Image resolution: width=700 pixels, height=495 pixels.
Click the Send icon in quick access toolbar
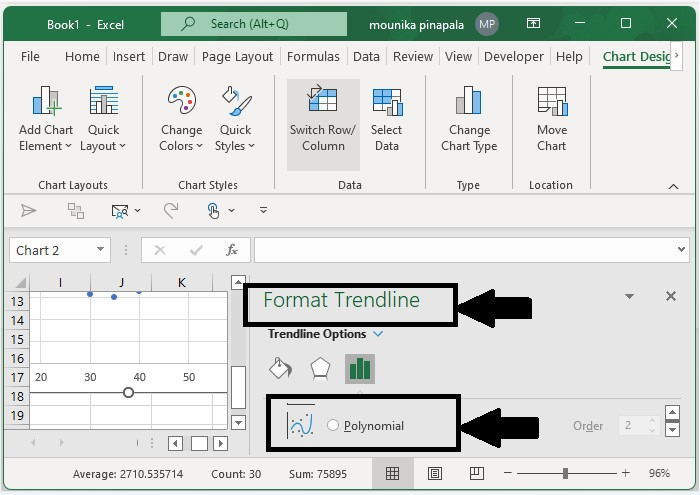click(29, 210)
